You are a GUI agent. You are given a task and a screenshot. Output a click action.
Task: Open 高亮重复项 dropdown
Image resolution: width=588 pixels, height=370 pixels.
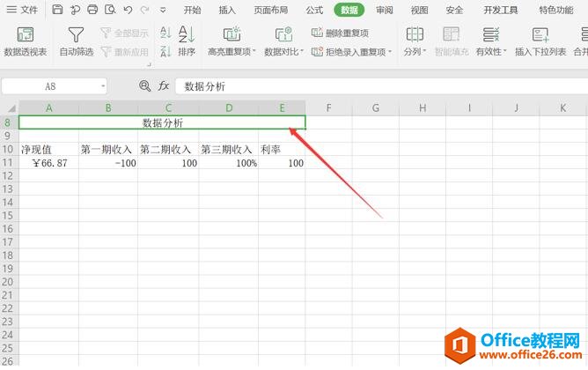pyautogui.click(x=232, y=42)
